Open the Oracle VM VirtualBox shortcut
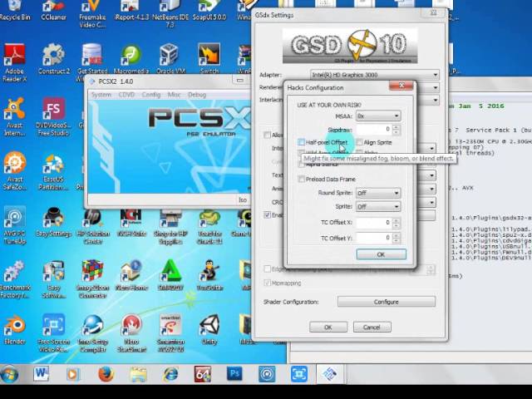This screenshot has height=399, width=532. click(170, 59)
